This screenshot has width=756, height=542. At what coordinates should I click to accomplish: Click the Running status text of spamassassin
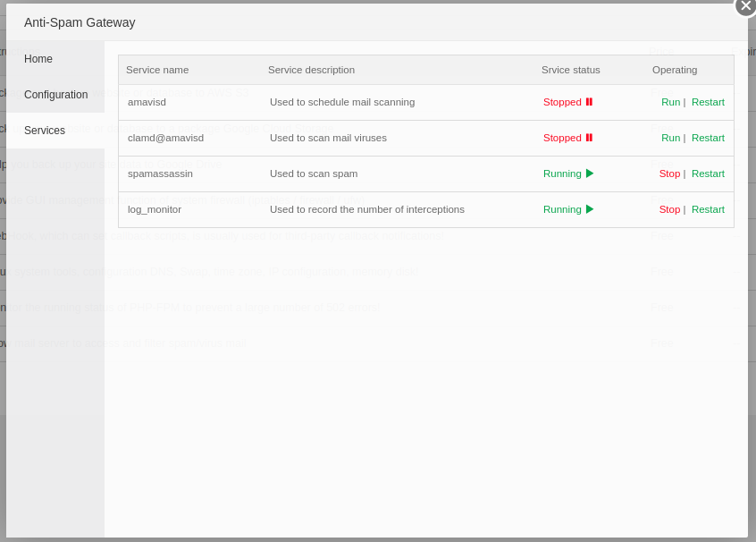click(x=562, y=174)
